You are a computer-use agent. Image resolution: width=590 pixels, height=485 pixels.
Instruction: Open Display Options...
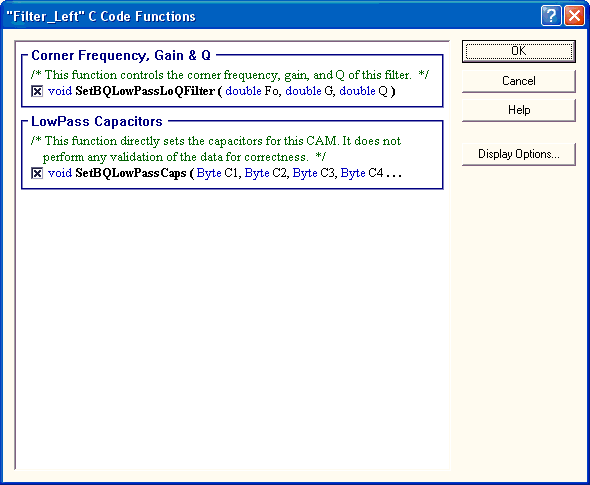519,154
